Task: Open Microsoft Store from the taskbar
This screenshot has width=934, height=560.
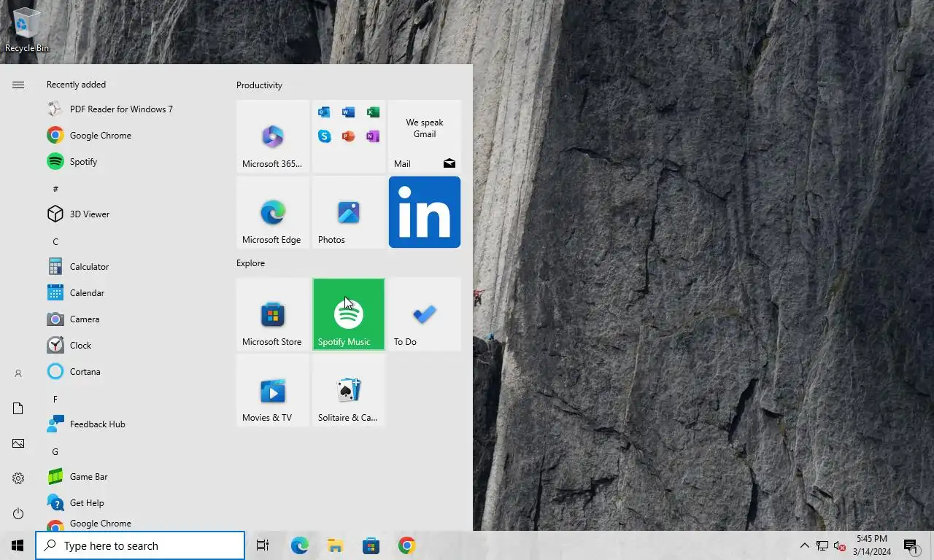Action: [371, 545]
